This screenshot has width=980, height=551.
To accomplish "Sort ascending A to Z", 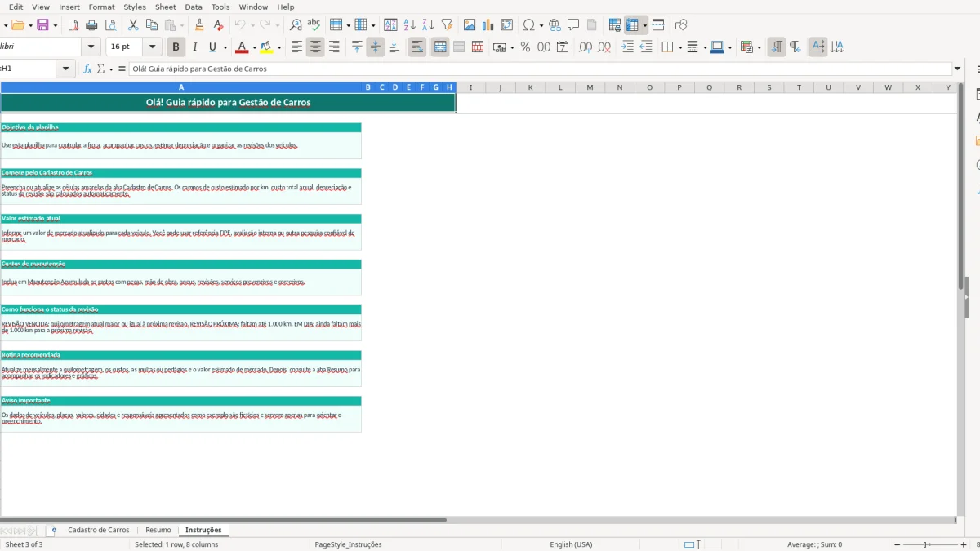I will click(x=410, y=25).
